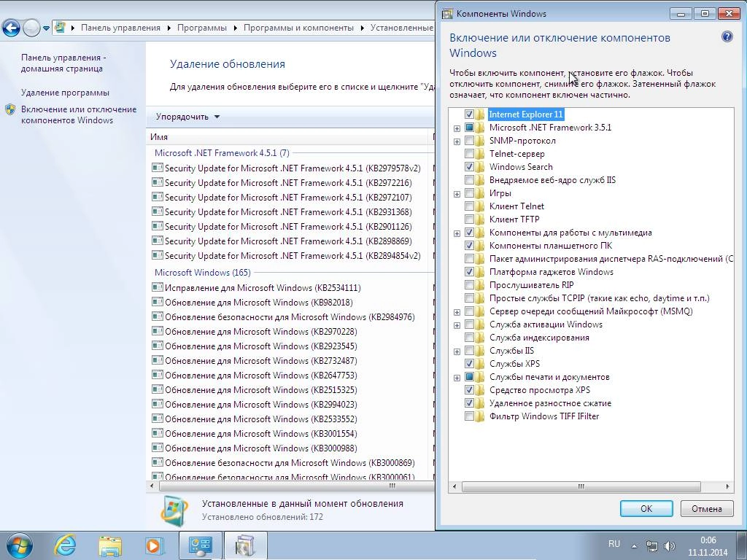The height and width of the screenshot is (560, 747).
Task: Click the folder icon for Службы IIS
Action: pos(480,351)
